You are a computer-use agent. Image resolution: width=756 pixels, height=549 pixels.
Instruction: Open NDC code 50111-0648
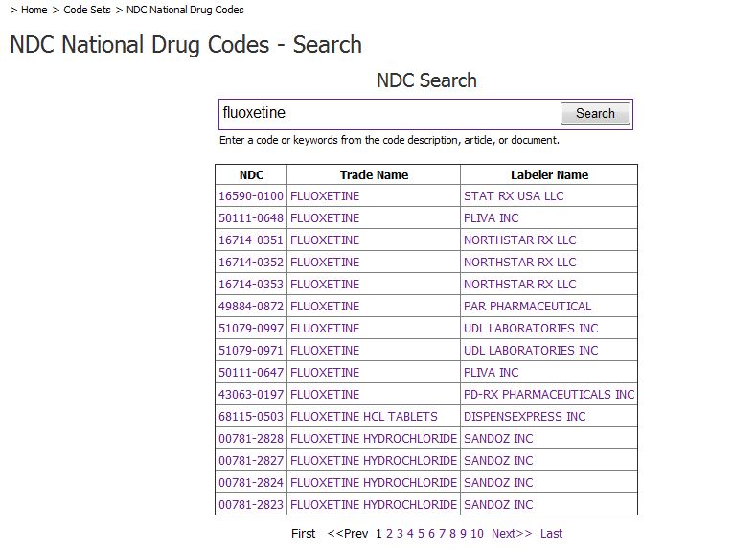251,218
